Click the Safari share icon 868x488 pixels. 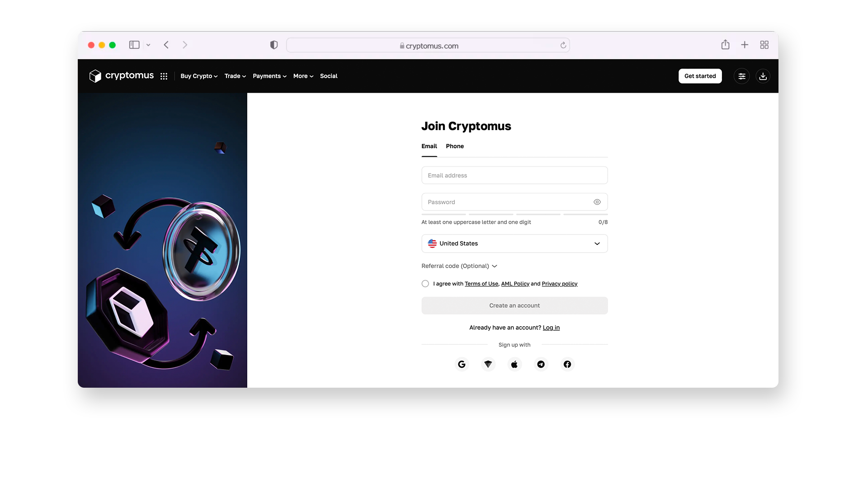click(725, 45)
